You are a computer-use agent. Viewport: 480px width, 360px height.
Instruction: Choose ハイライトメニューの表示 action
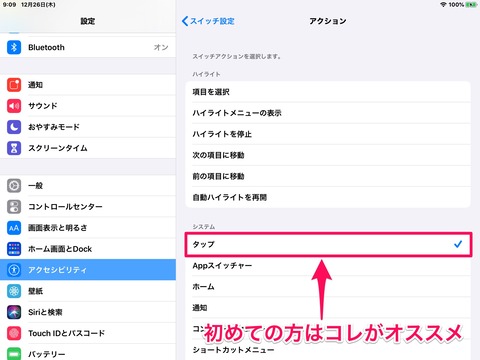pyautogui.click(x=328, y=113)
